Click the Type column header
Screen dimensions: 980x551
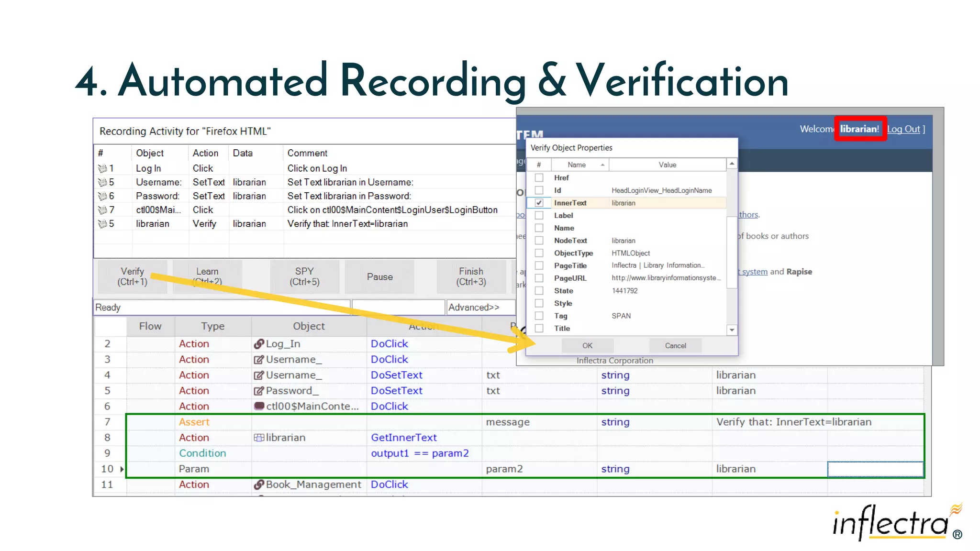coord(213,326)
